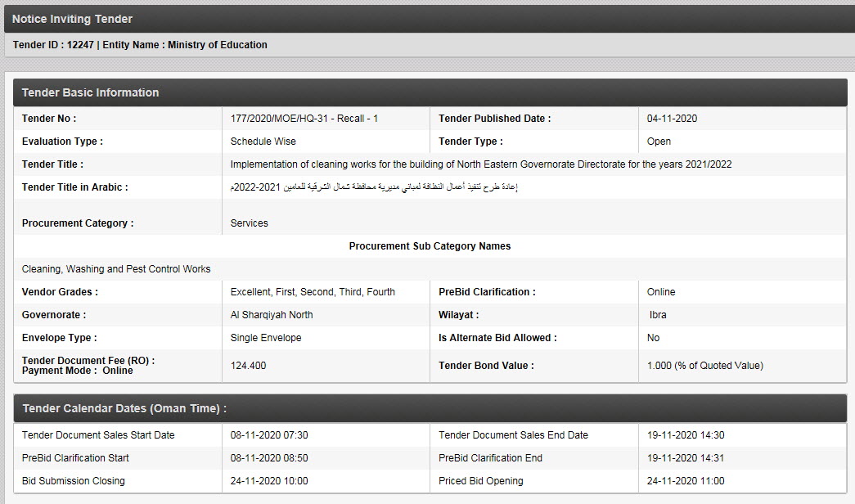Click the Tender Calendar Dates section header

tap(124, 408)
